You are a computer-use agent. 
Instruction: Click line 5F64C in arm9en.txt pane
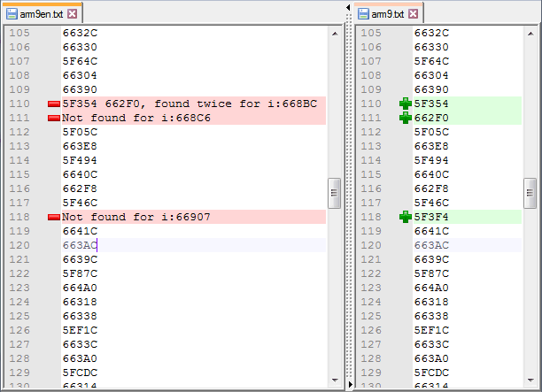[80, 61]
